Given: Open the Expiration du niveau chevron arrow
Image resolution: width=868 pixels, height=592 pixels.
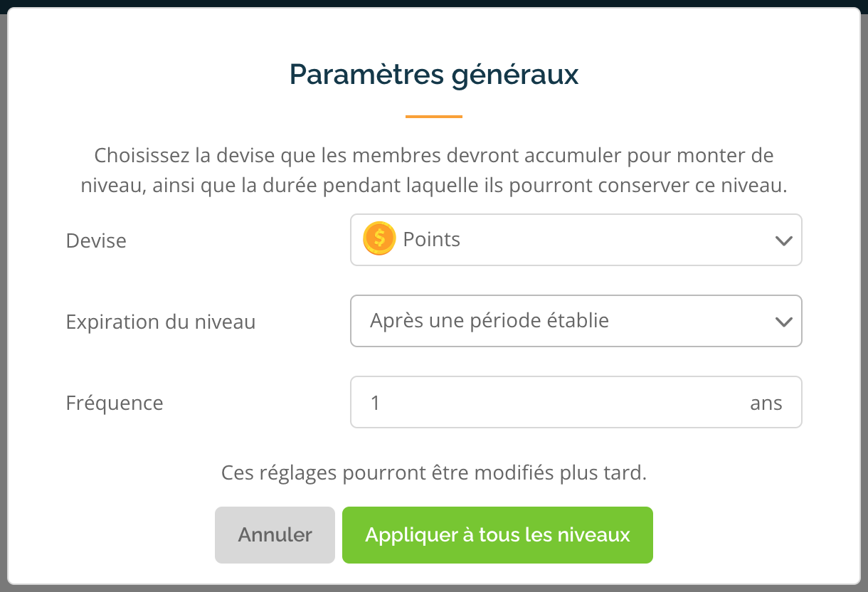Looking at the screenshot, I should (783, 322).
